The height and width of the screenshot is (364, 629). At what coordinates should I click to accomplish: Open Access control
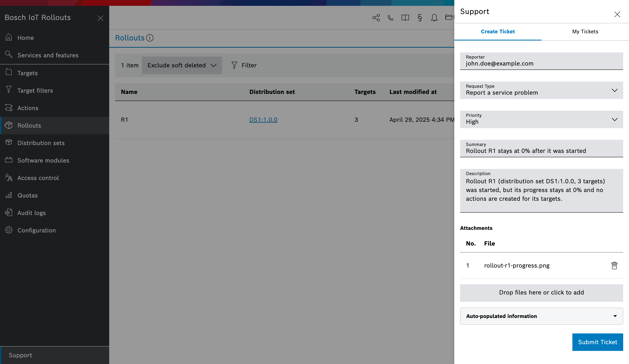pos(54,178)
